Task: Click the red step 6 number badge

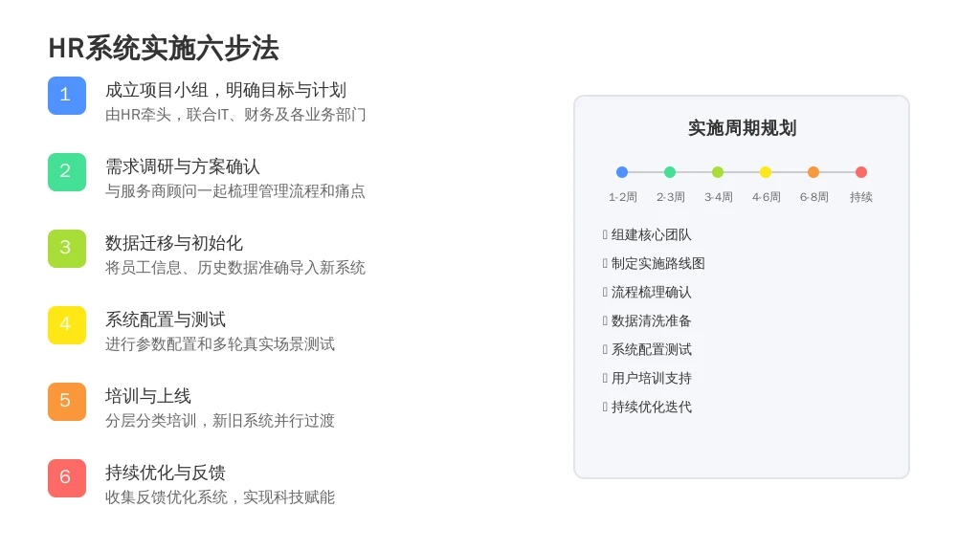Action: click(67, 478)
